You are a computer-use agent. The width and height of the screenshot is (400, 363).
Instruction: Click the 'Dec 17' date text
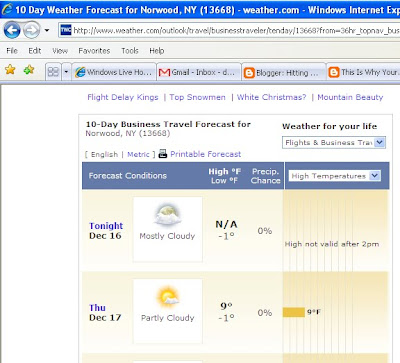click(105, 317)
